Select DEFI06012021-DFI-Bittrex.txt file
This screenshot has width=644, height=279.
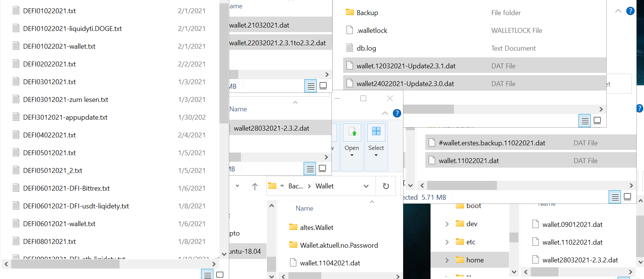coord(66,188)
